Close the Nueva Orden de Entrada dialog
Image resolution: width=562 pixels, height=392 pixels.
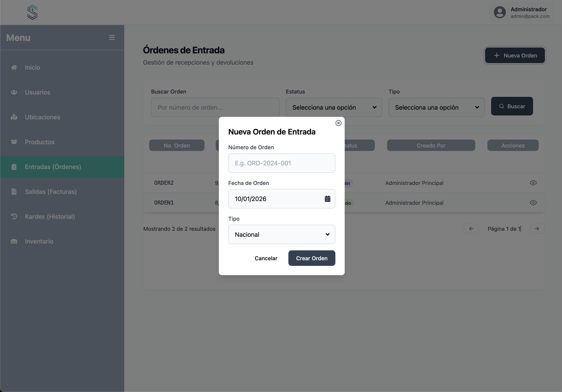pos(338,123)
